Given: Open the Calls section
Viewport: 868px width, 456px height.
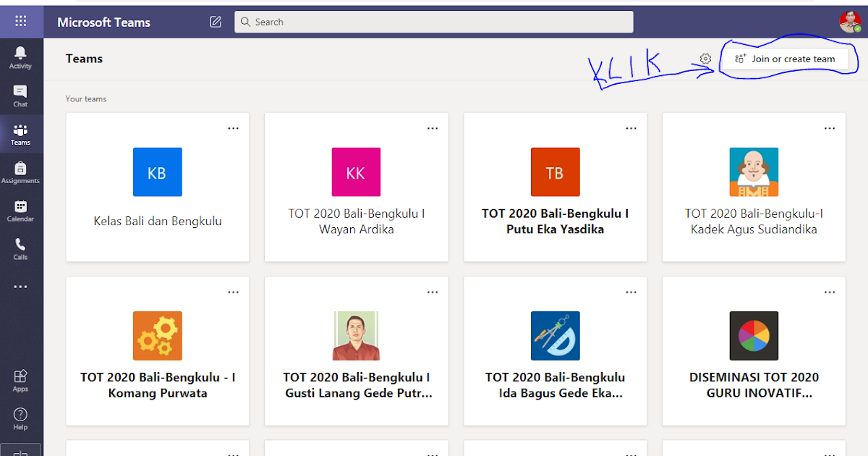Looking at the screenshot, I should click(20, 249).
